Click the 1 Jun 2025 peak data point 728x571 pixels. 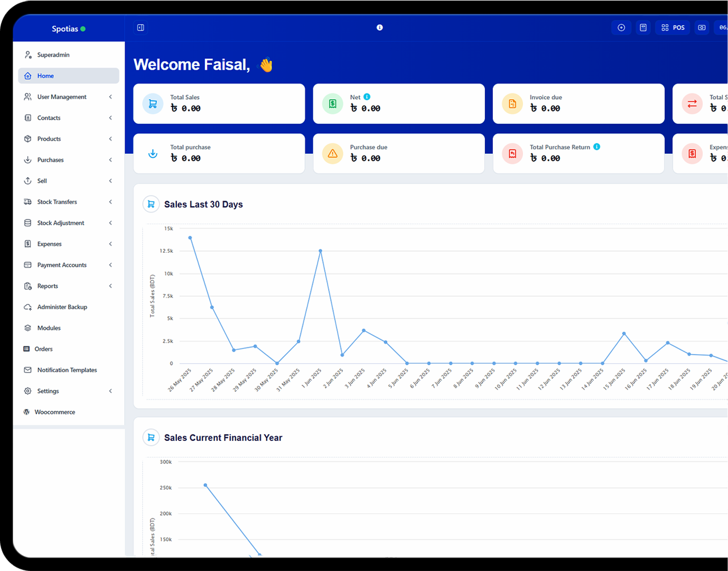(x=320, y=251)
